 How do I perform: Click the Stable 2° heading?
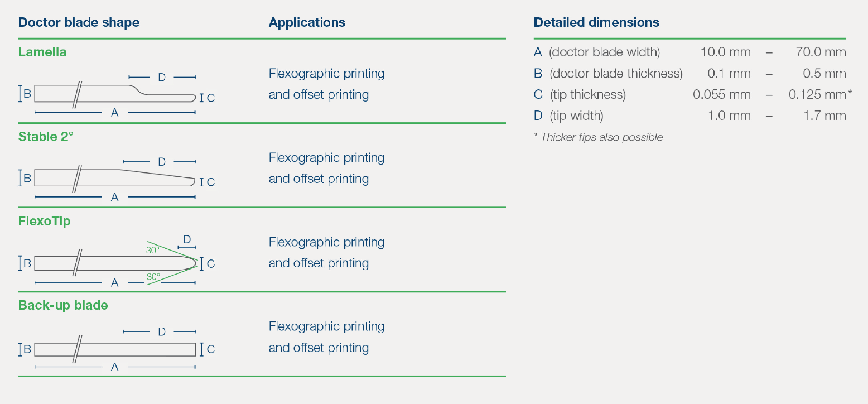(46, 136)
